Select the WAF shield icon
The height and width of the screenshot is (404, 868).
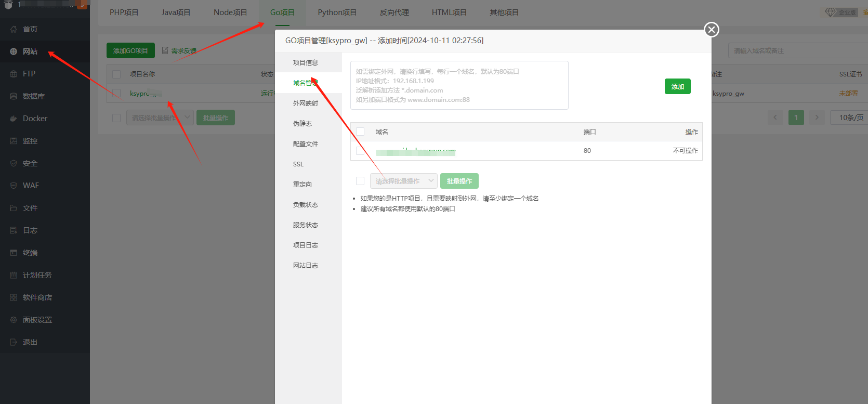tap(14, 186)
